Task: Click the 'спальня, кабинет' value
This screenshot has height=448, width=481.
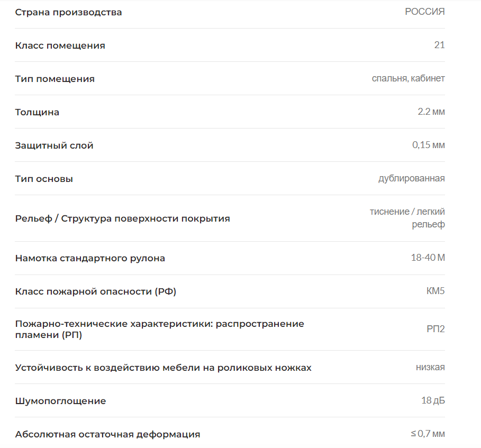Action: 409,78
